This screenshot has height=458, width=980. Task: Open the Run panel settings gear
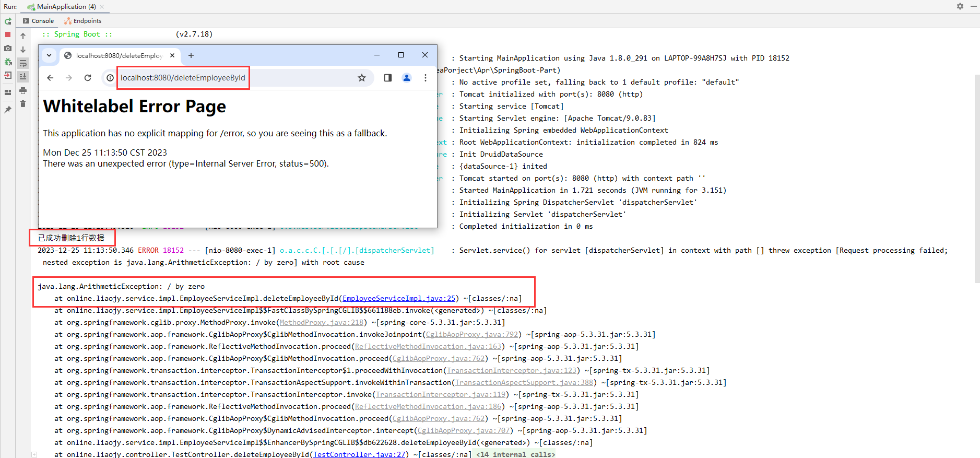pyautogui.click(x=960, y=6)
